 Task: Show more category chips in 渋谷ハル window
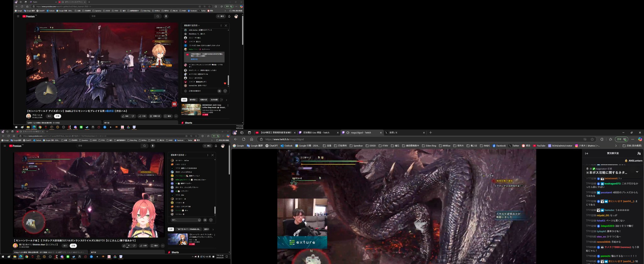click(x=226, y=100)
